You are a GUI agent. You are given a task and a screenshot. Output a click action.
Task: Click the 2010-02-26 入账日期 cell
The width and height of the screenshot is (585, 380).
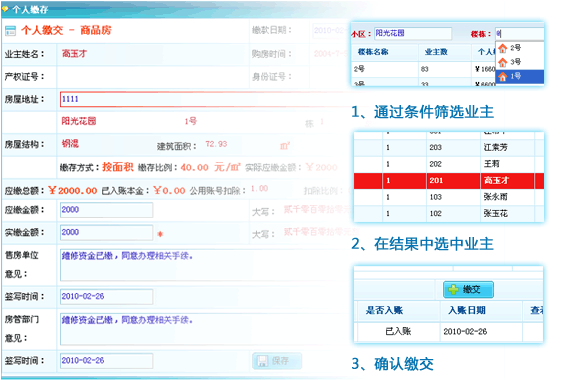[x=465, y=332]
